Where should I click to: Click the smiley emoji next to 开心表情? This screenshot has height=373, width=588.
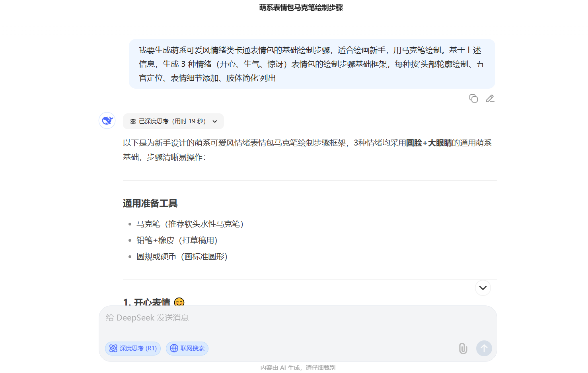coord(179,302)
